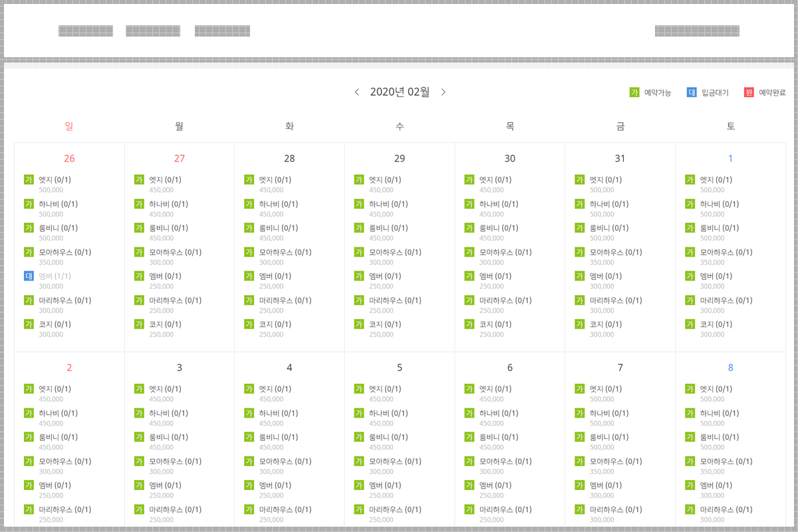Click the green 가 icon beside 모아하우스 on the 5th
The width and height of the screenshot is (798, 532).
359,461
